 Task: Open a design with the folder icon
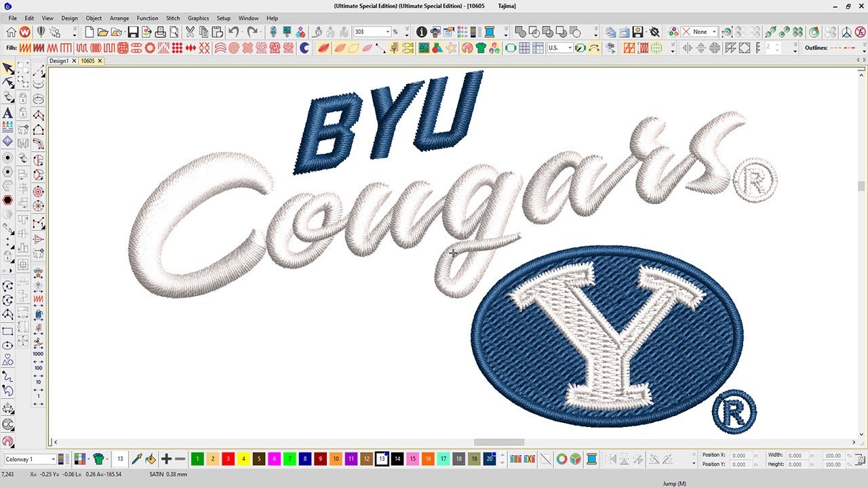click(102, 32)
